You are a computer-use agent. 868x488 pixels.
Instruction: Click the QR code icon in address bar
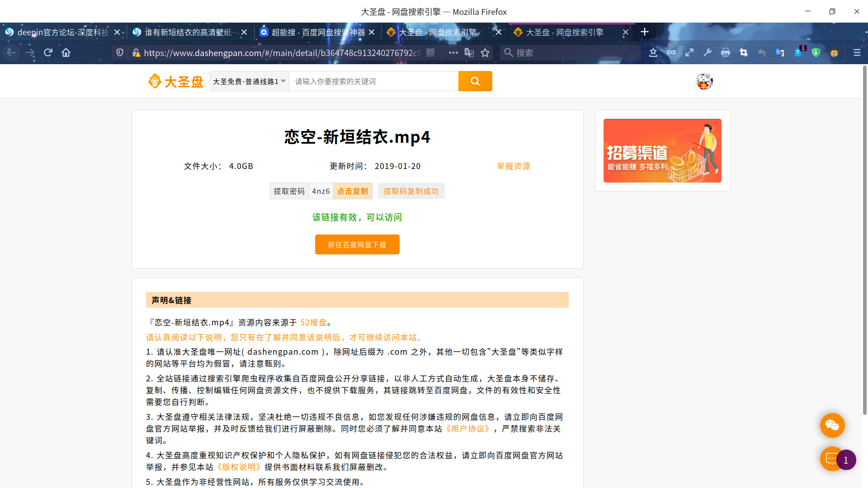(430, 53)
